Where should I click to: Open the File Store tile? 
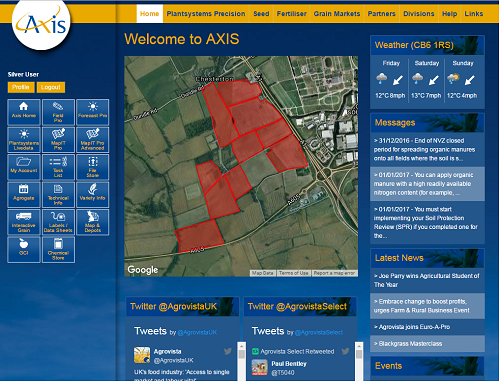[x=93, y=167]
